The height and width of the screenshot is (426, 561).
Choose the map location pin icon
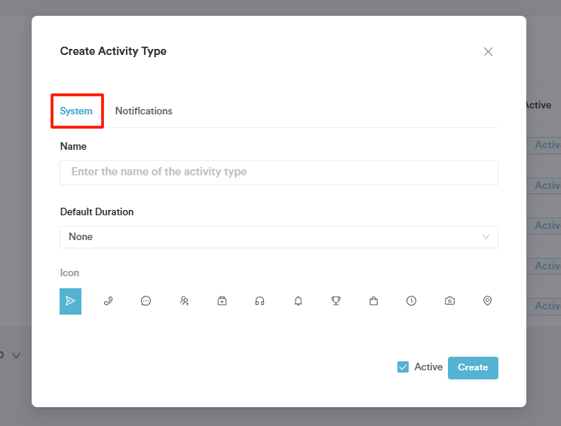pos(487,301)
